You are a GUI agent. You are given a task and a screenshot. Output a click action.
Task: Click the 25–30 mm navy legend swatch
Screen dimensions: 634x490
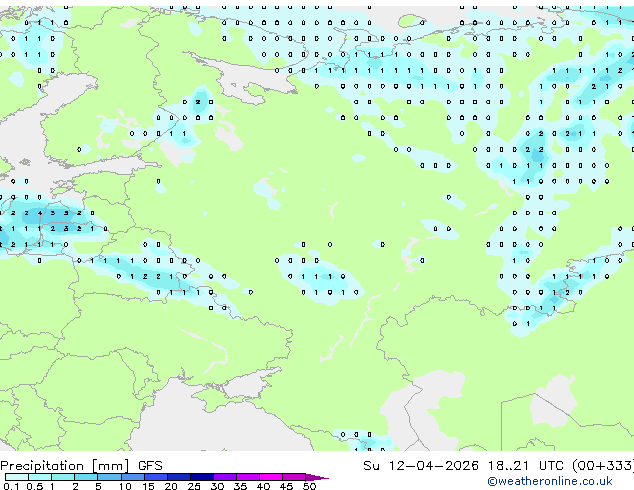point(202,477)
